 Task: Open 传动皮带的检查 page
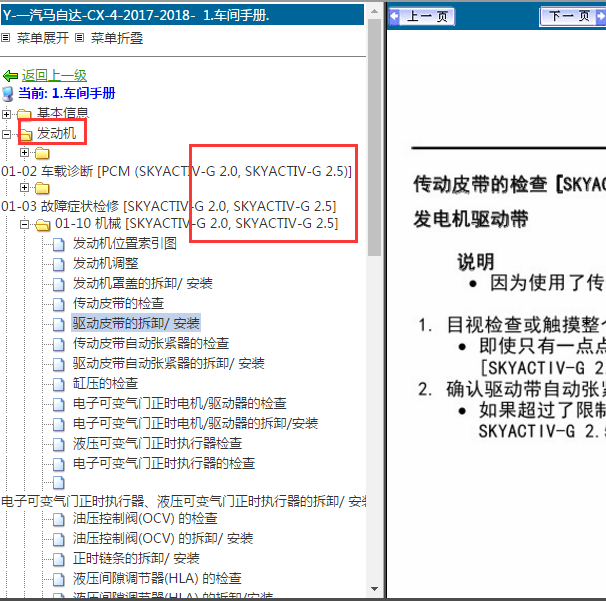118,303
